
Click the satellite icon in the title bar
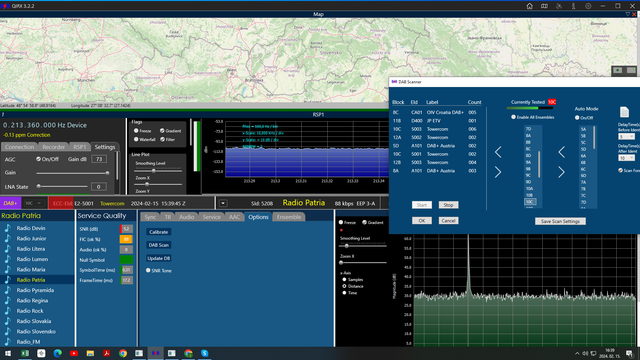tap(559, 6)
